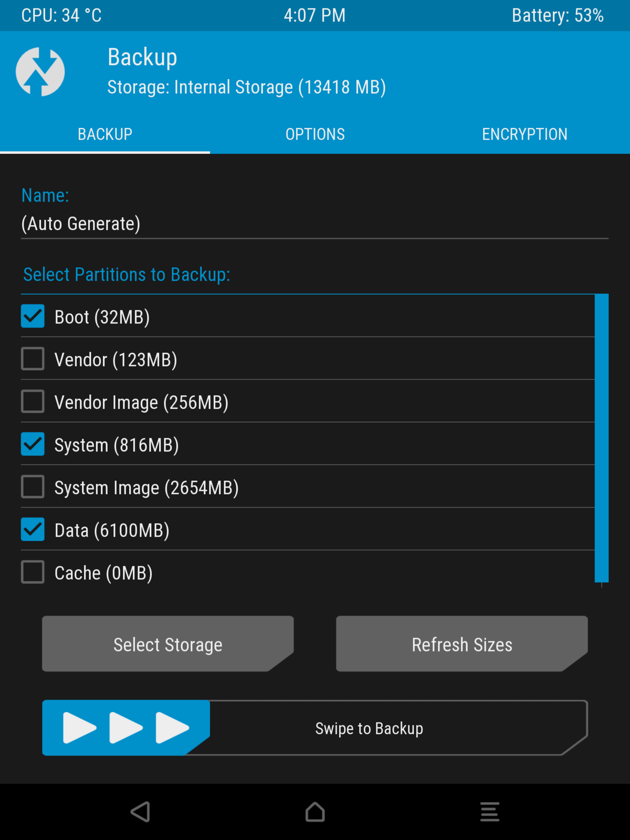This screenshot has height=840, width=630.
Task: Deselect the System (816MB) checkbox
Action: coord(33,444)
